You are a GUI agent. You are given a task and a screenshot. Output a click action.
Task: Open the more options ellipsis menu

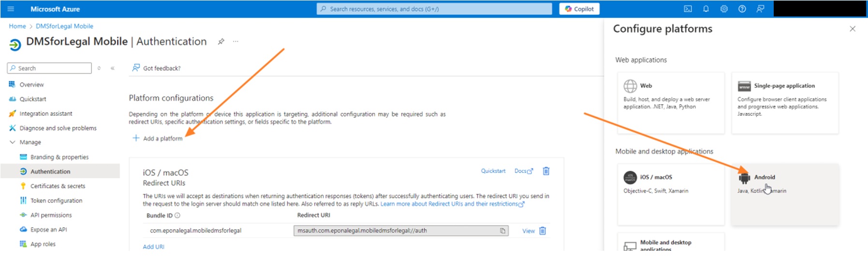pos(235,42)
